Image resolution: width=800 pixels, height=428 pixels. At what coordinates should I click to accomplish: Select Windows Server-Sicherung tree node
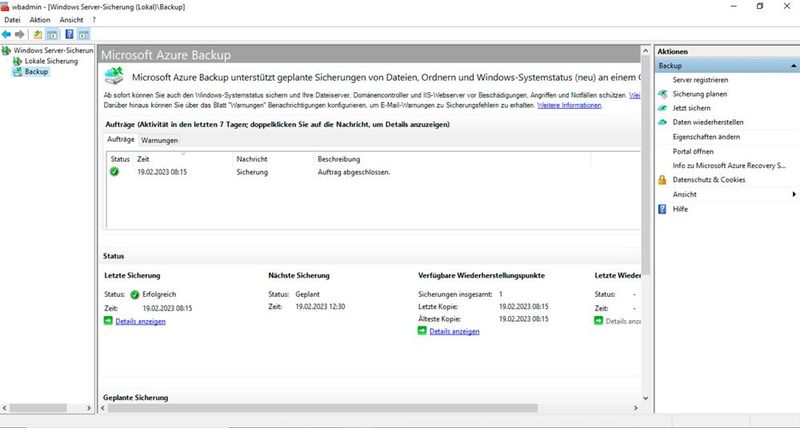tap(53, 51)
